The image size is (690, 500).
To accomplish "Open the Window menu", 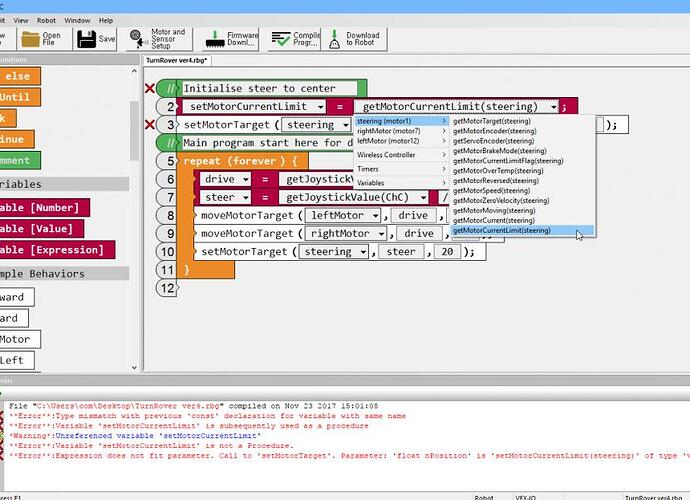I will pyautogui.click(x=77, y=21).
